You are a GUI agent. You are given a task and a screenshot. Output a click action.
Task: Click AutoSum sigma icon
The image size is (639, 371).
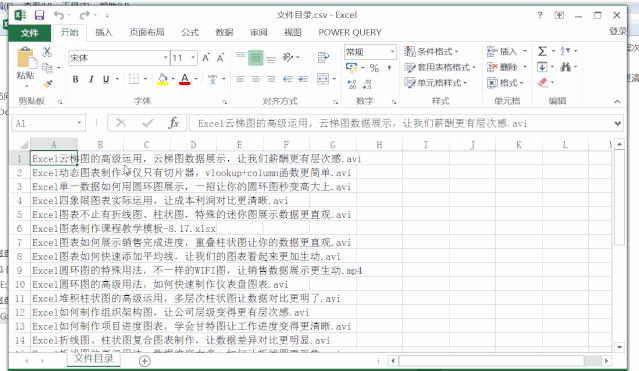[542, 51]
